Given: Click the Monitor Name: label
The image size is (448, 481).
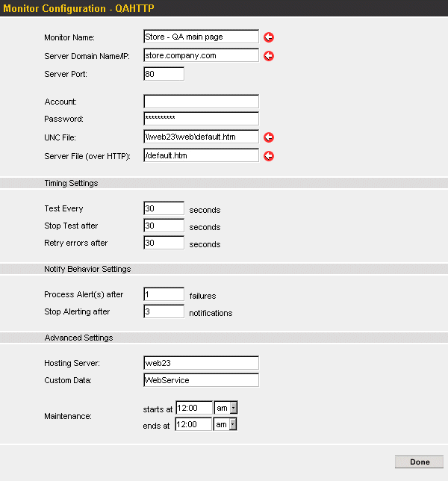Looking at the screenshot, I should pyautogui.click(x=69, y=37).
